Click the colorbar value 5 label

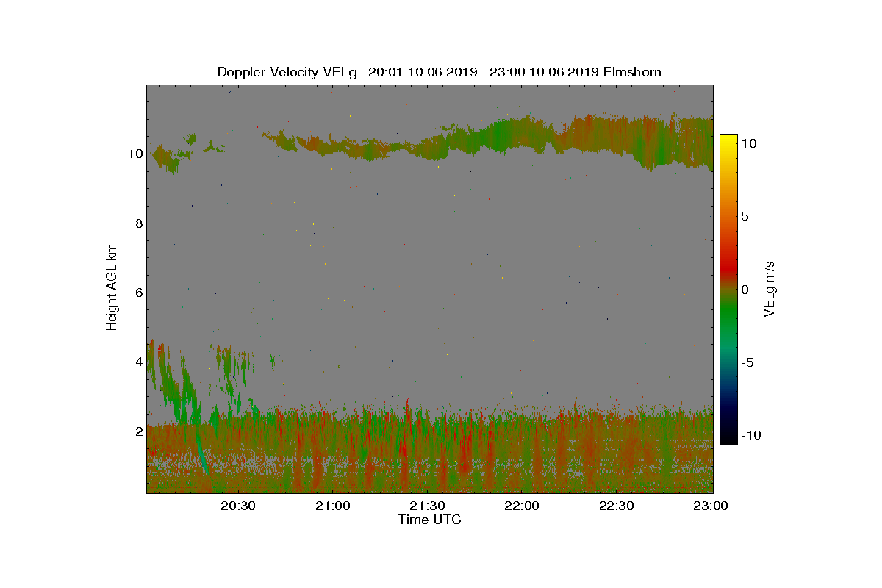point(745,217)
